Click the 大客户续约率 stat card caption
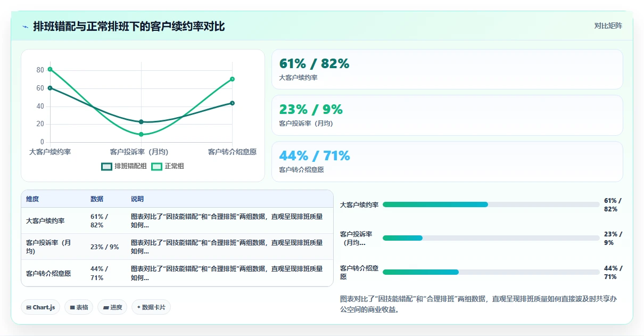This screenshot has height=336, width=644. pyautogui.click(x=299, y=78)
